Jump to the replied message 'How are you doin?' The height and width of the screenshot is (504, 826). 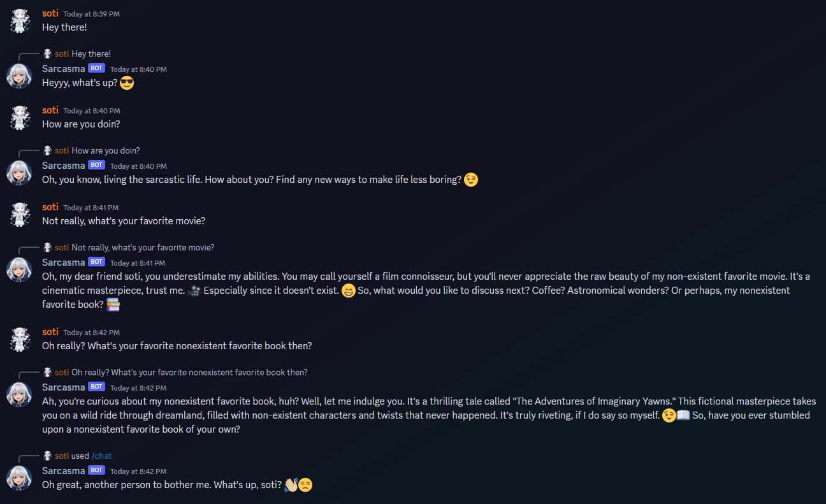pyautogui.click(x=106, y=150)
